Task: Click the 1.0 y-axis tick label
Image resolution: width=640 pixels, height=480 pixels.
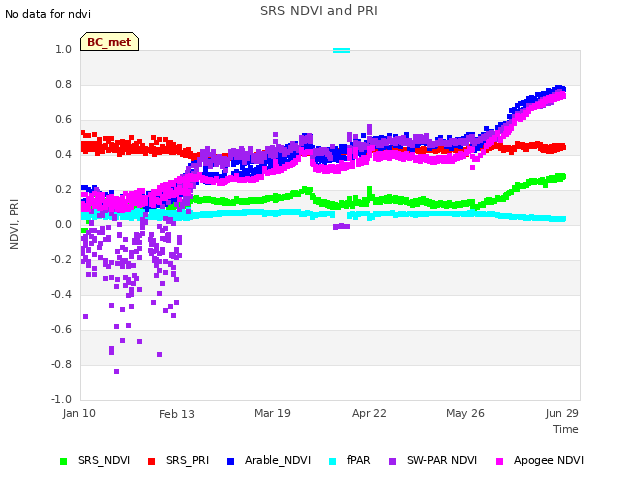Action: [x=63, y=49]
